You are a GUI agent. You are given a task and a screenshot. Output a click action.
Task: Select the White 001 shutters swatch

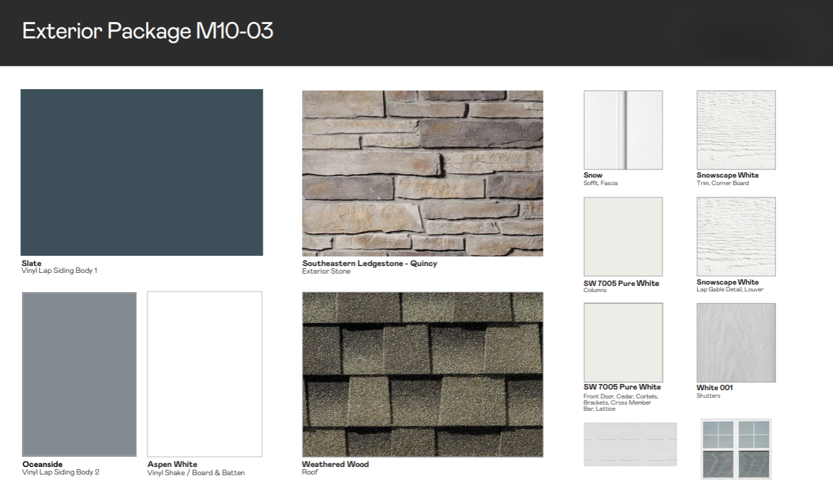pos(736,342)
